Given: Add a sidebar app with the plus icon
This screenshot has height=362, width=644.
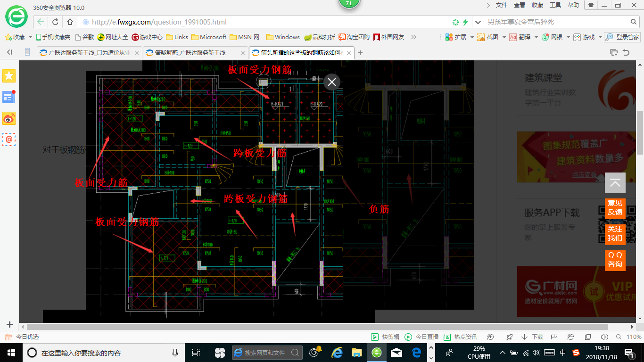Looking at the screenshot, I should 9,325.
